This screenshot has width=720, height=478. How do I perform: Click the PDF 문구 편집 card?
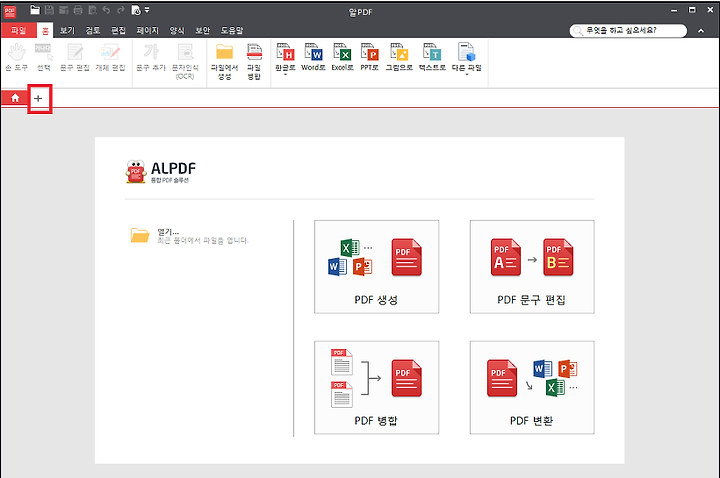532,267
